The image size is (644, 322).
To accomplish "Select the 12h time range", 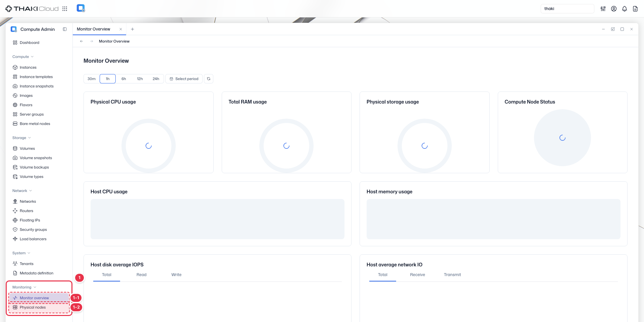I will click(140, 79).
